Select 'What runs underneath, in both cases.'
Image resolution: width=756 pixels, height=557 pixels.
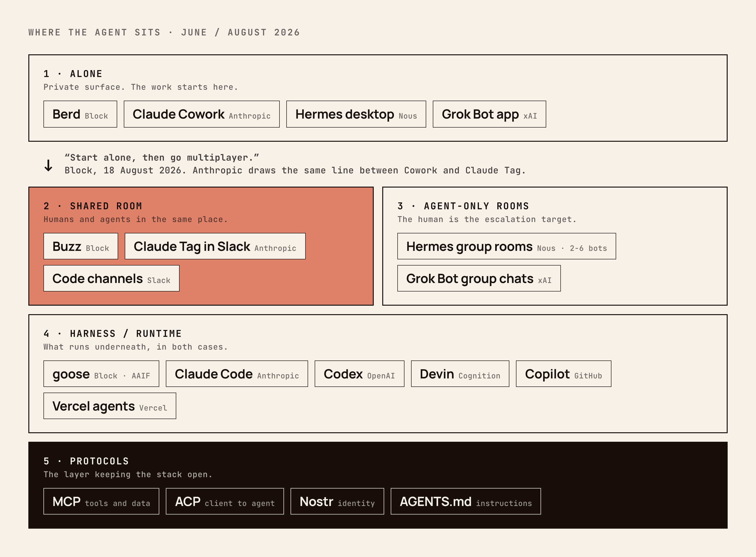[136, 347]
